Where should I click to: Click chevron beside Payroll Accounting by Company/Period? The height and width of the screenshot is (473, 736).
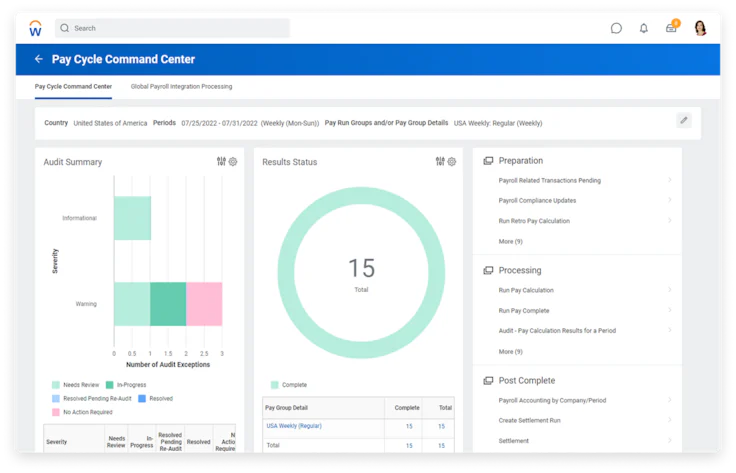tap(669, 400)
